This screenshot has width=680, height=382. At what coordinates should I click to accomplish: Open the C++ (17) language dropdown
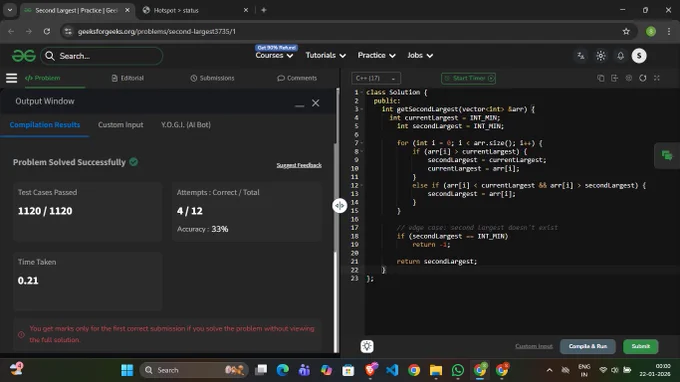pos(376,78)
